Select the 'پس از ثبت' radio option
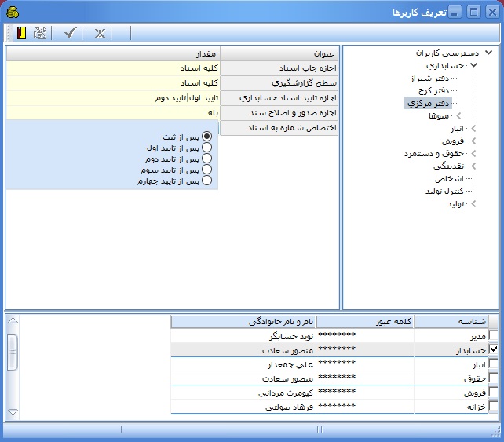 (x=207, y=137)
